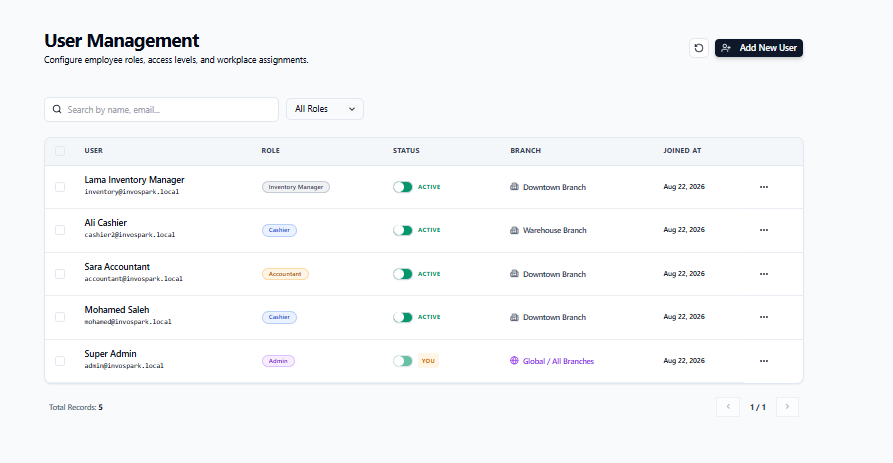Toggle active status for Ali Cashier
This screenshot has height=463, width=893.
[403, 230]
